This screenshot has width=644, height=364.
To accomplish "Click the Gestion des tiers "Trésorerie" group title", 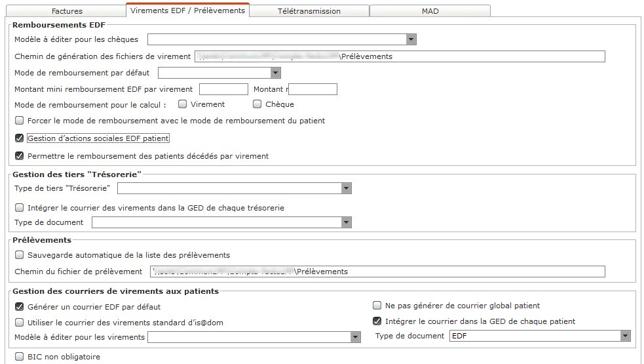I will 77,174.
